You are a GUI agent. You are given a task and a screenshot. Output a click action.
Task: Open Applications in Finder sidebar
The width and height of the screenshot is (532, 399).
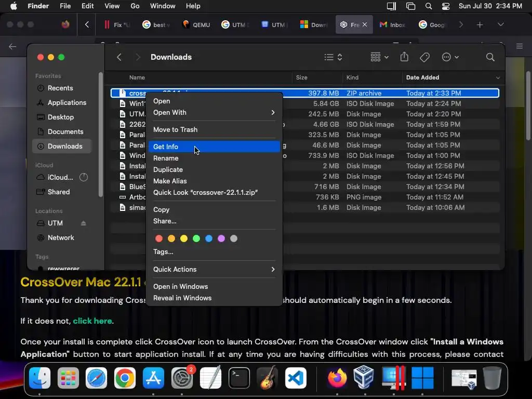(62, 102)
